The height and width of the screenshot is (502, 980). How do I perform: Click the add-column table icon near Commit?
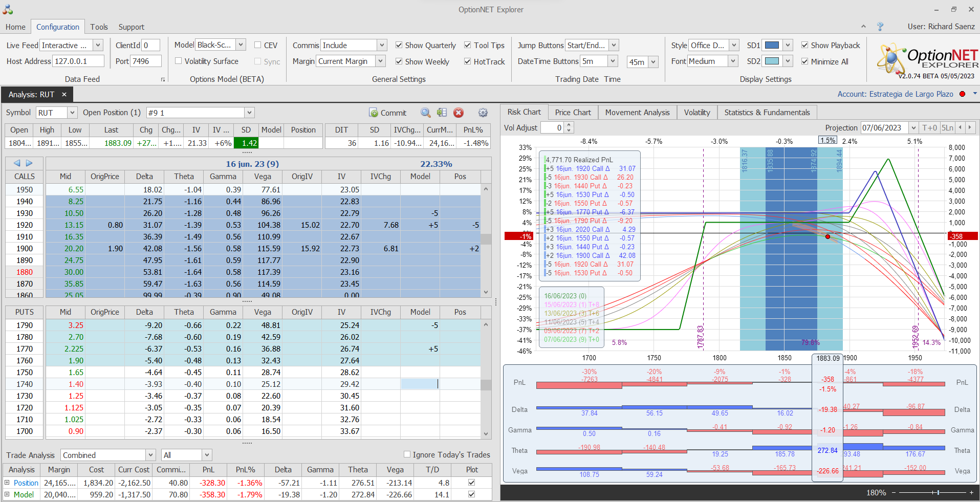442,113
